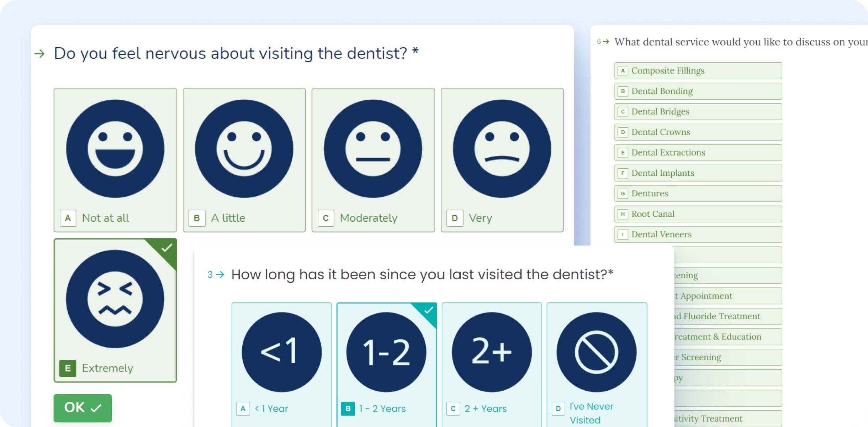Click key badge B beside '1 - 2 Years'

348,408
